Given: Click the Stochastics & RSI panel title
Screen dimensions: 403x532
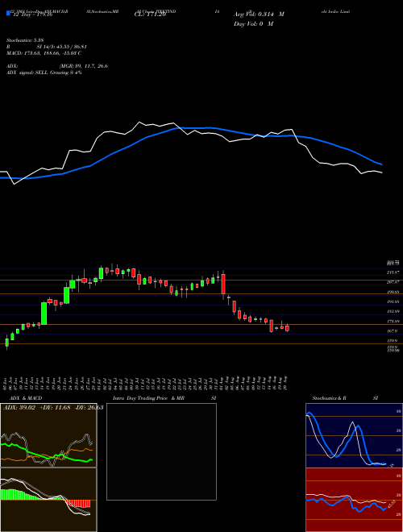Looking at the screenshot, I should pyautogui.click(x=345, y=398).
